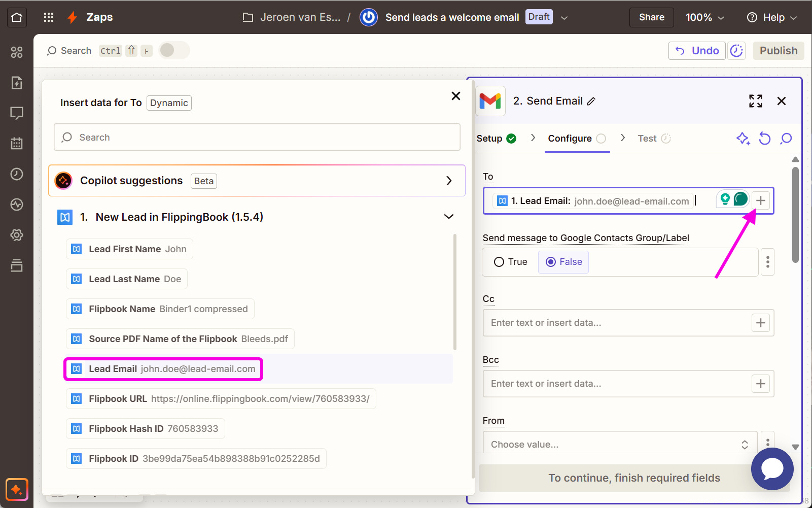Go to the Zapier home icon
Screen dimensions: 812x508
(x=17, y=17)
